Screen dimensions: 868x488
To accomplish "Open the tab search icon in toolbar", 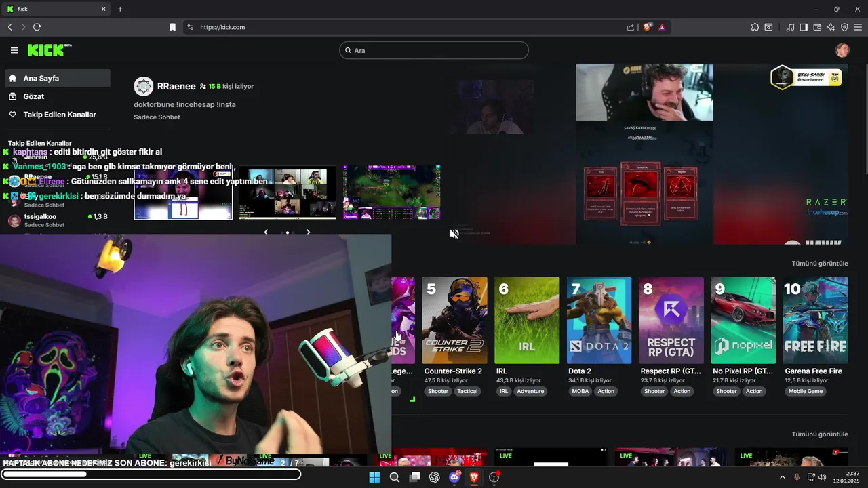I will pos(768,27).
